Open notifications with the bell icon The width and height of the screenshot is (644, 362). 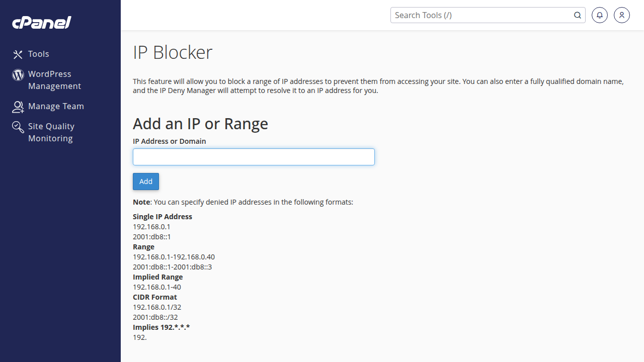pos(600,15)
